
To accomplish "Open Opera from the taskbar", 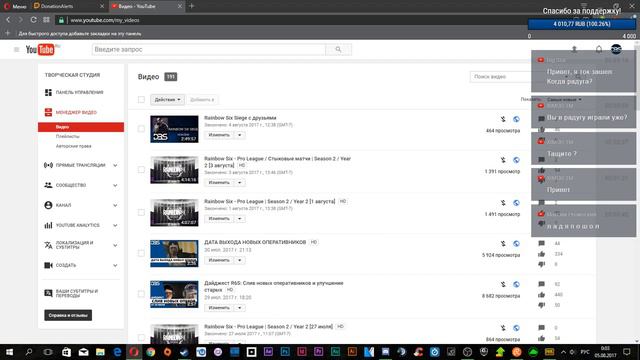I will (x=134, y=352).
